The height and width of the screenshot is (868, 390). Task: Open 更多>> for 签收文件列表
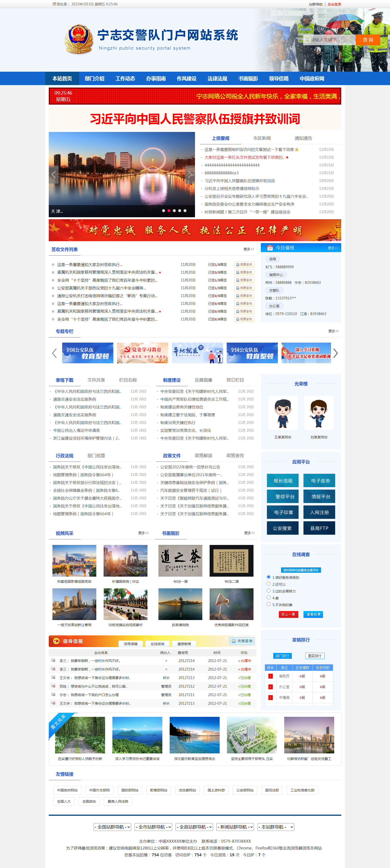click(x=249, y=249)
